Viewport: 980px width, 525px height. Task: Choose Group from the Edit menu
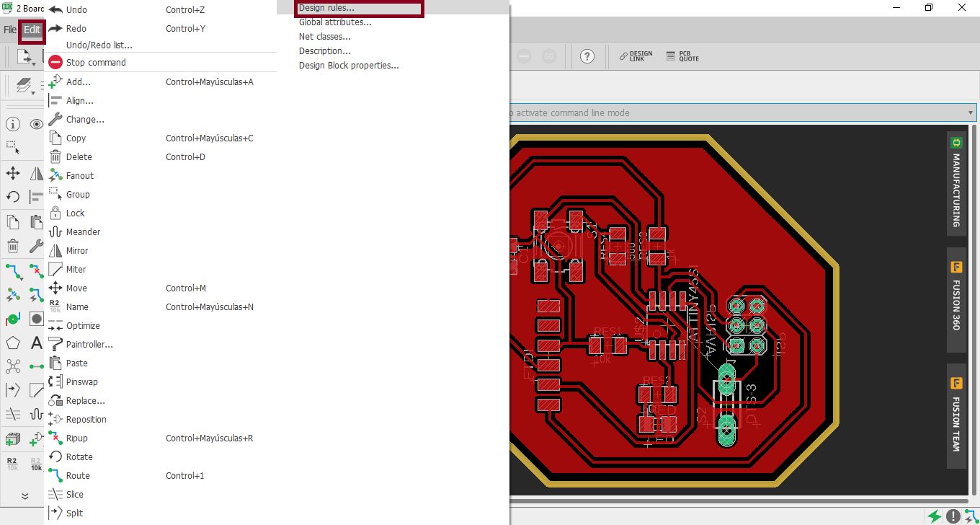coord(161,195)
